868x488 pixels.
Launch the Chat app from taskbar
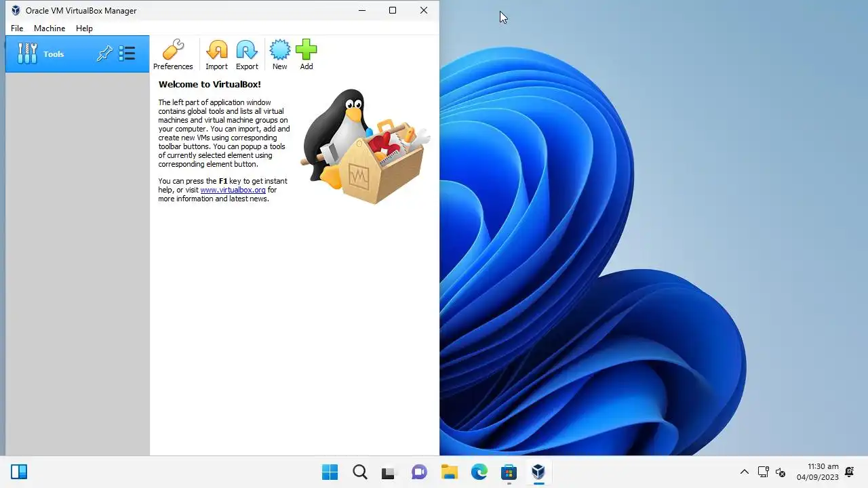[419, 472]
